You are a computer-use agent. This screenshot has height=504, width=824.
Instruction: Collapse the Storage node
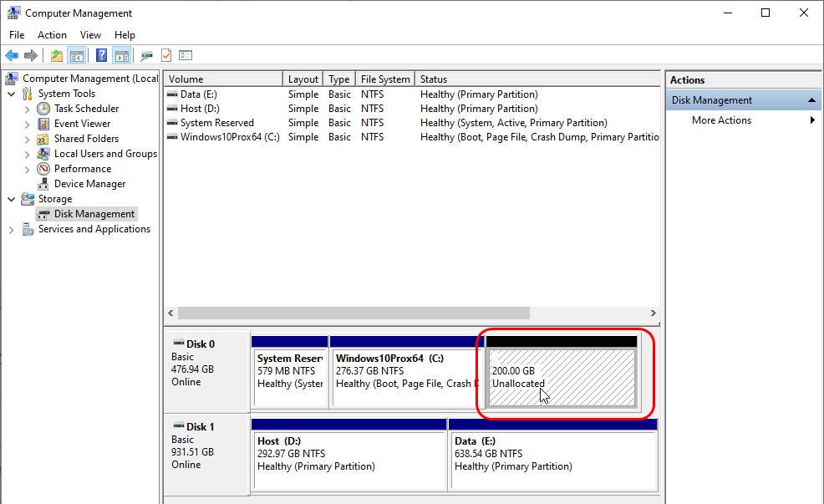11,199
